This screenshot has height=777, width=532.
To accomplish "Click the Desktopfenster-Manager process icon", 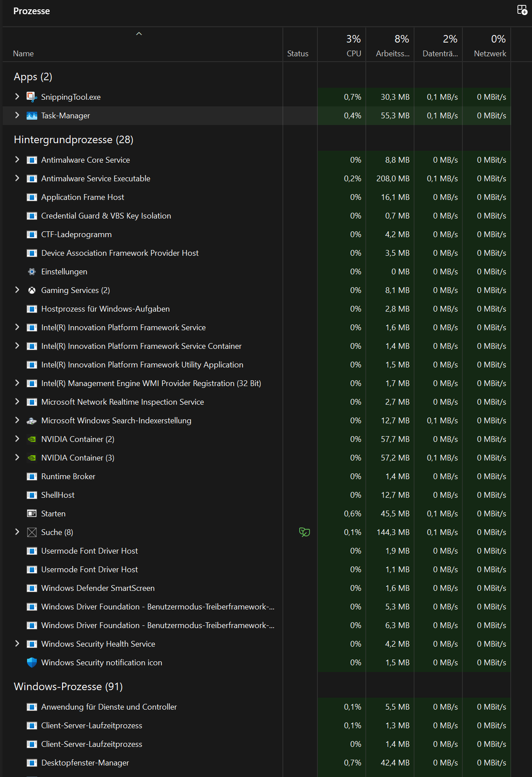I will (31, 763).
